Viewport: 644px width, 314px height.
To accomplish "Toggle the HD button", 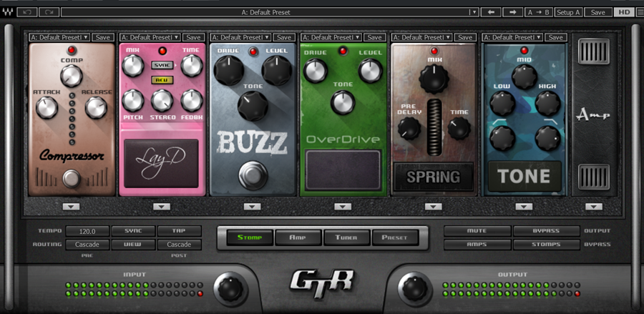I will tap(623, 12).
